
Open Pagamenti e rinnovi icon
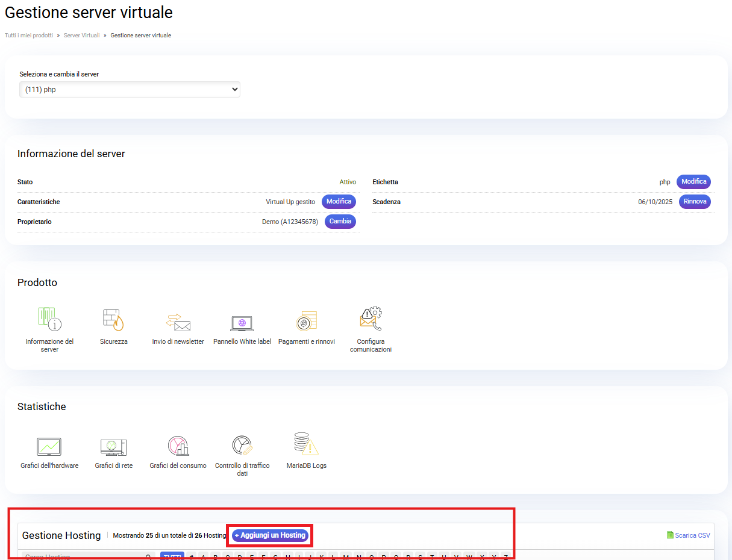tap(306, 322)
